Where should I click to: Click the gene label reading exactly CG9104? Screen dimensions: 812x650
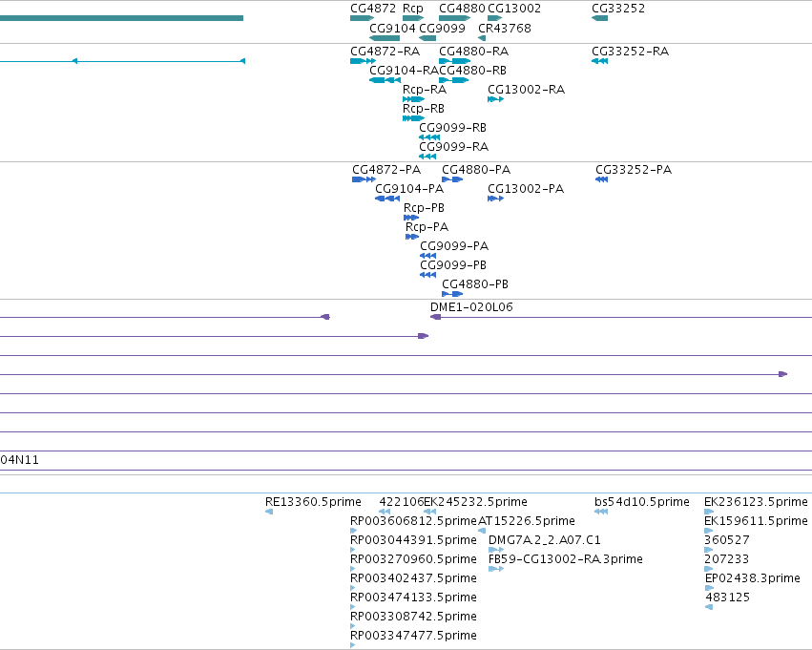pos(392,28)
